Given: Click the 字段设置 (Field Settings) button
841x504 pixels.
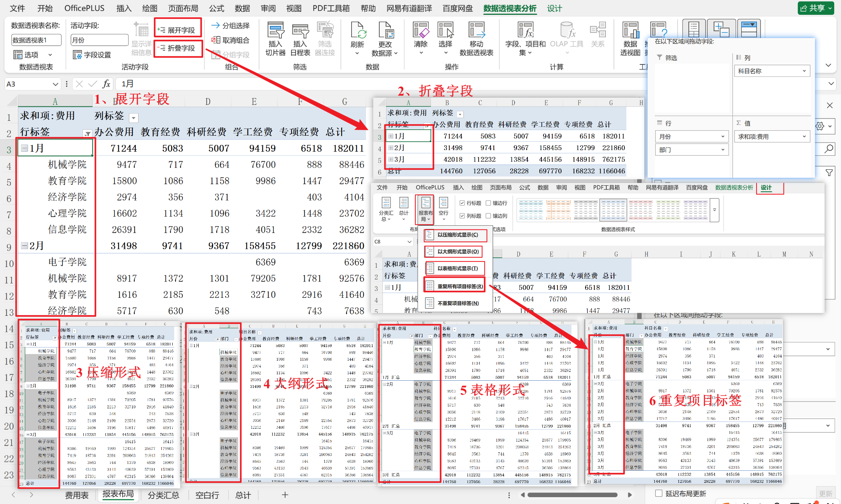Looking at the screenshot, I should [92, 55].
